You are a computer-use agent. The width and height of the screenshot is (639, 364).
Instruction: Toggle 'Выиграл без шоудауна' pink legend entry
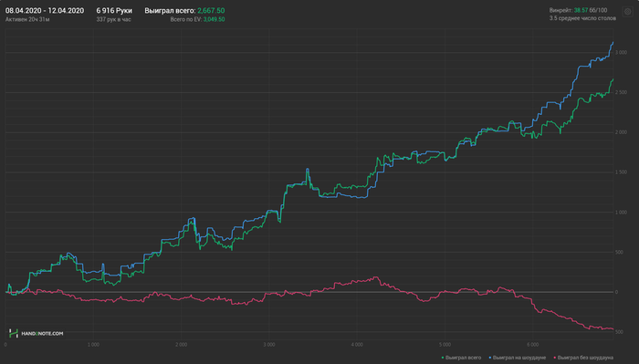(583, 358)
